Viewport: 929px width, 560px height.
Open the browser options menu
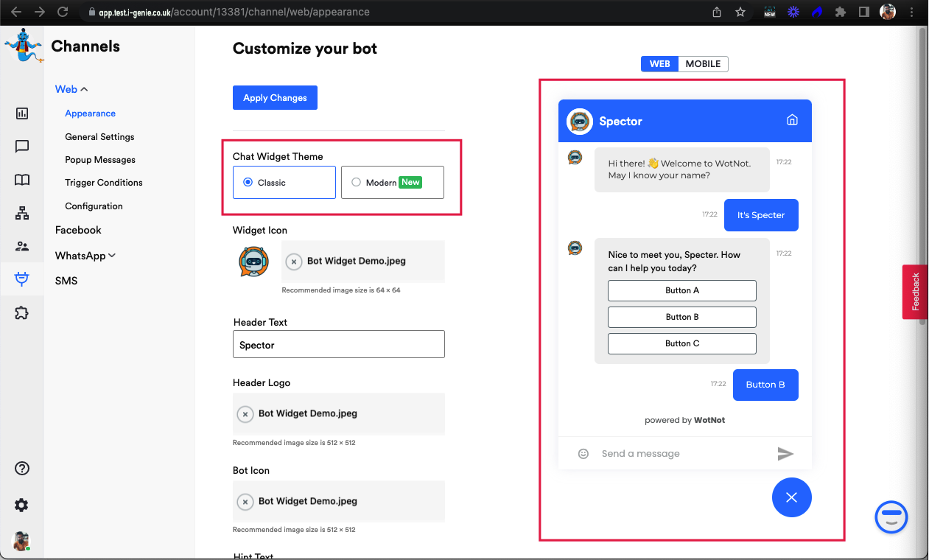(912, 12)
